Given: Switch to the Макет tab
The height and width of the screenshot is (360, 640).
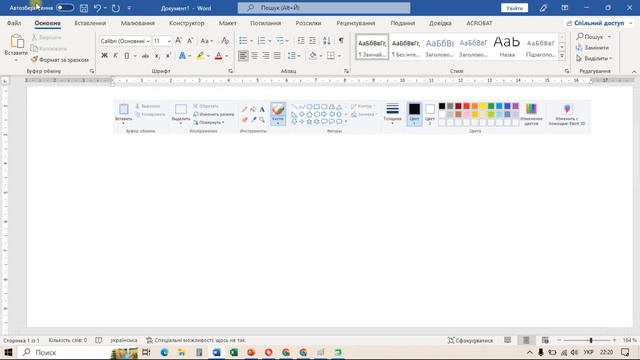Looking at the screenshot, I should (x=227, y=23).
